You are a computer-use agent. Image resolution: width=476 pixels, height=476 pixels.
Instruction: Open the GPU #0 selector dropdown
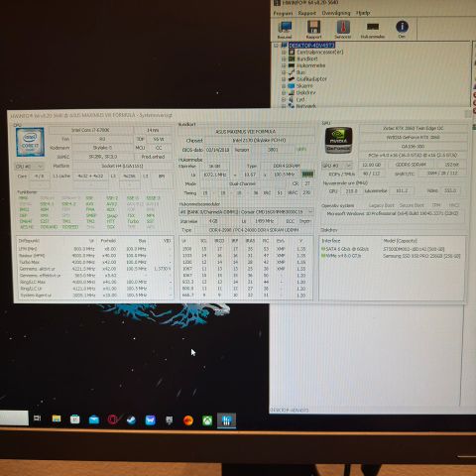coord(337,165)
